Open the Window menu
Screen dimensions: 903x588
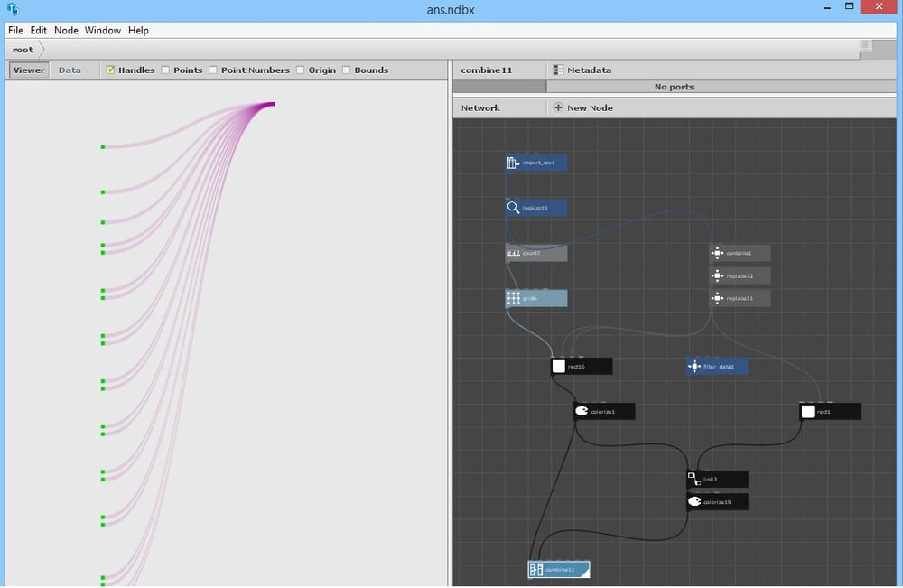click(103, 31)
